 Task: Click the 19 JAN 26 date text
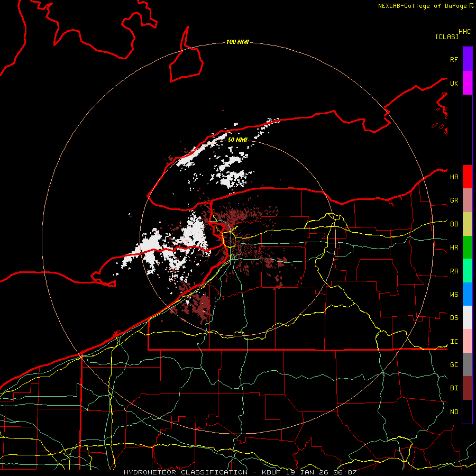point(307,472)
